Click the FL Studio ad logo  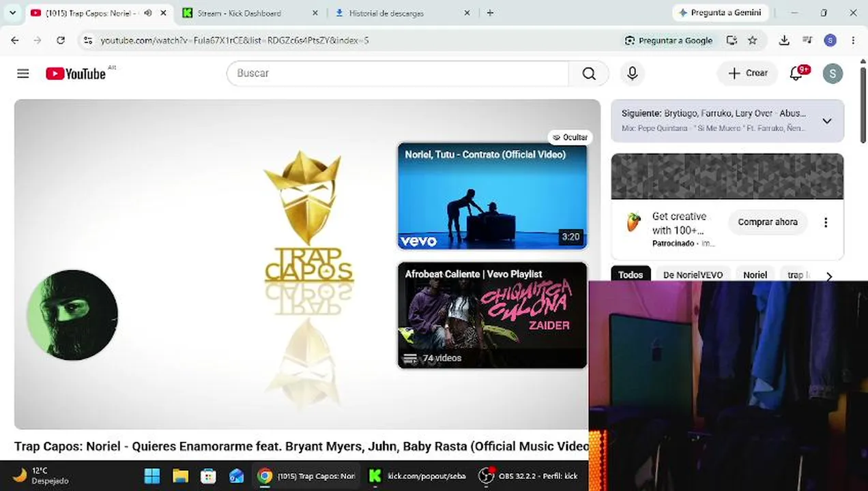pos(634,222)
